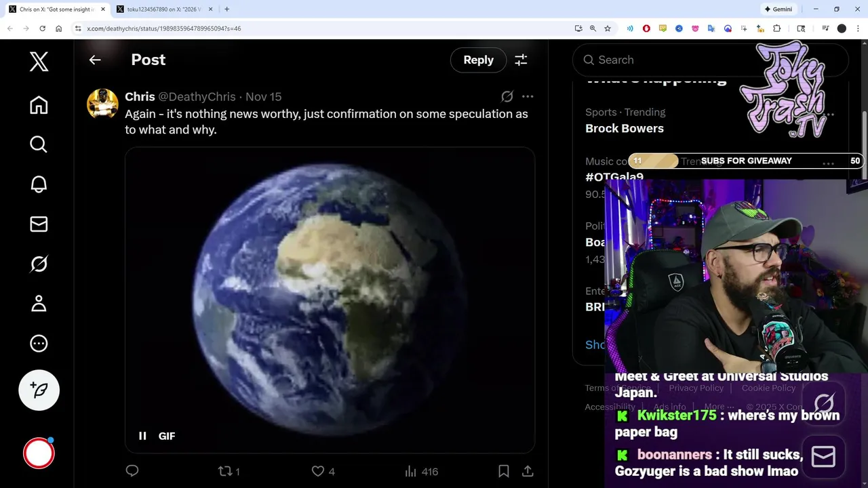Like the post with 4 likes

tap(323, 471)
